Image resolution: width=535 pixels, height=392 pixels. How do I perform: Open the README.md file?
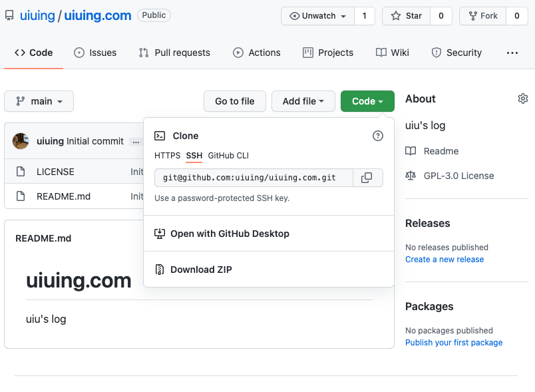tap(63, 196)
